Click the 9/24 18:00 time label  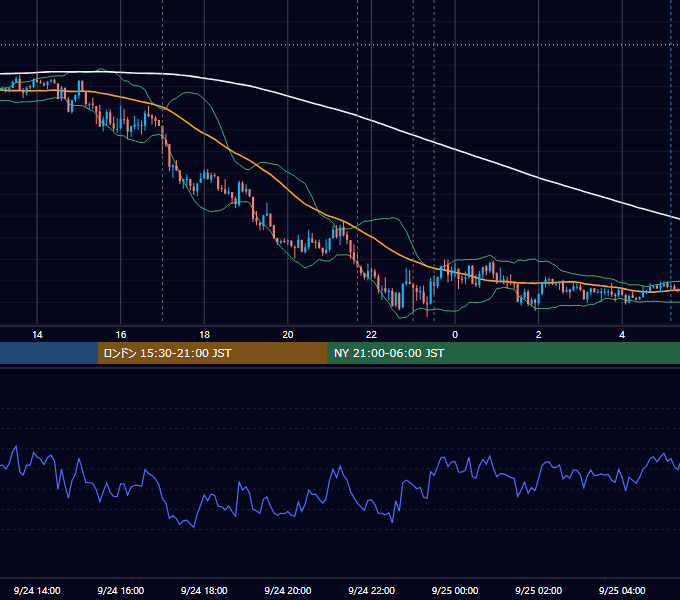pyautogui.click(x=204, y=590)
